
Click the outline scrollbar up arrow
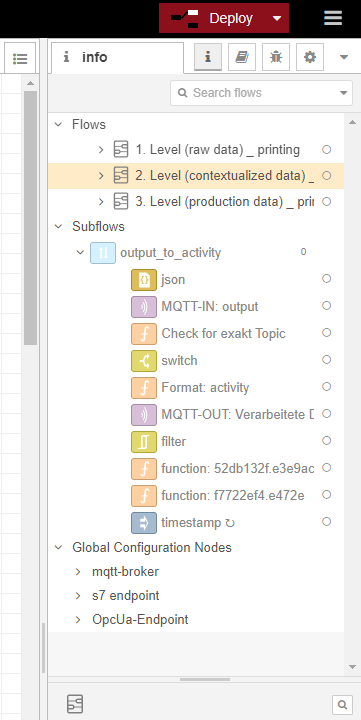pyautogui.click(x=352, y=122)
